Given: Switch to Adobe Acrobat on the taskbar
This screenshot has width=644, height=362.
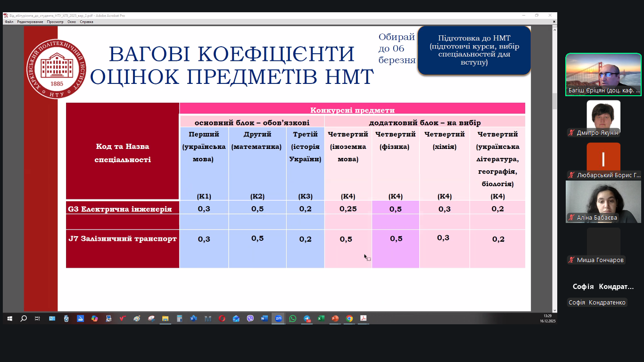Looking at the screenshot, I should 363,319.
